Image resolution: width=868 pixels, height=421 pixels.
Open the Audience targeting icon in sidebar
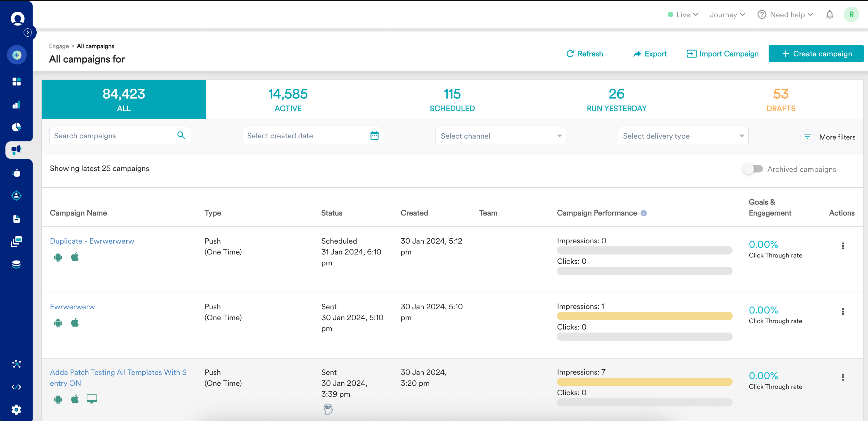click(17, 196)
